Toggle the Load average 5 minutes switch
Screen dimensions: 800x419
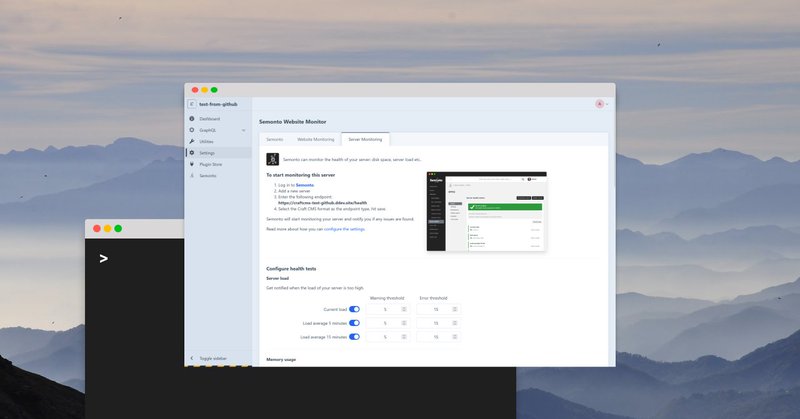(x=354, y=323)
